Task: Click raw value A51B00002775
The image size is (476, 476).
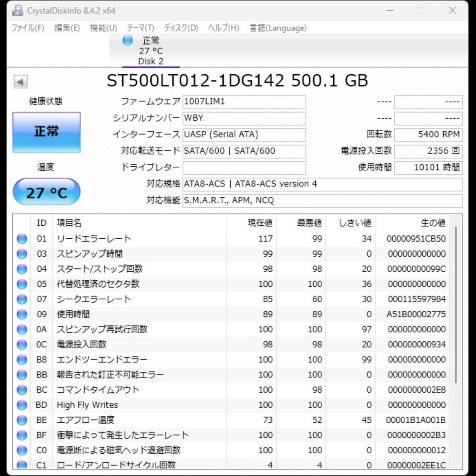Action: coord(416,314)
